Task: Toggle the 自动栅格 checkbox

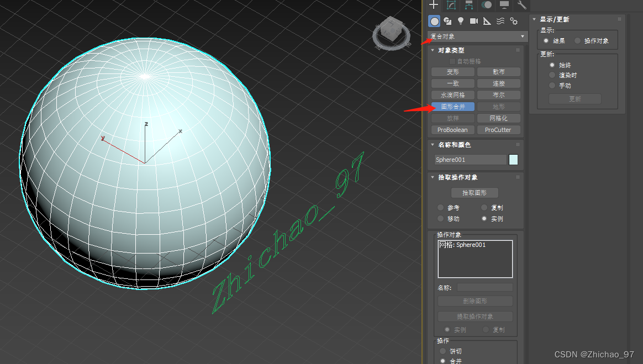Action: pos(452,61)
